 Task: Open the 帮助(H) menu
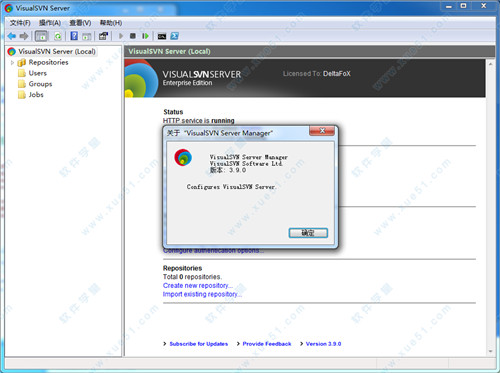(111, 23)
